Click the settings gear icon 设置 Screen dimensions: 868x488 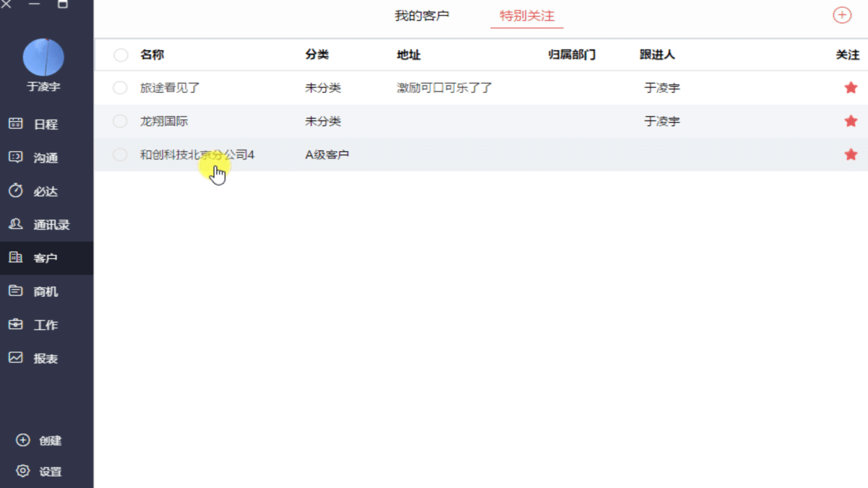(x=23, y=471)
